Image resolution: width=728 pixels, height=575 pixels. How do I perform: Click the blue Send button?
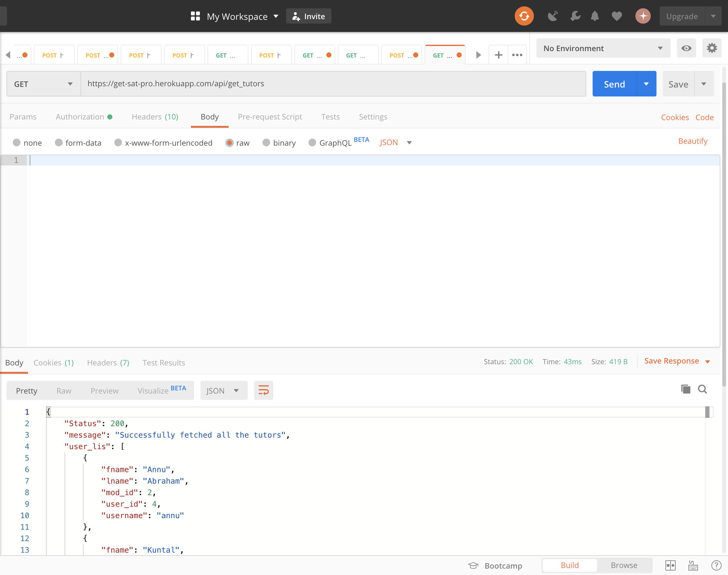(x=614, y=84)
